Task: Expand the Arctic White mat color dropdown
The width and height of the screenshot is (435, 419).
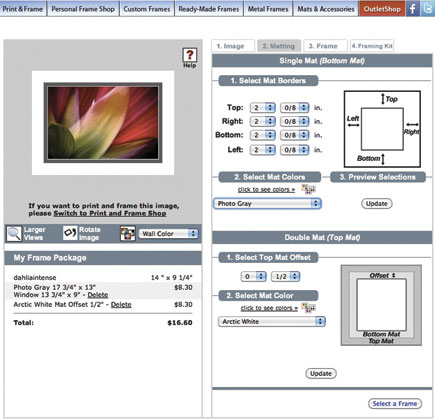Action: [272, 321]
